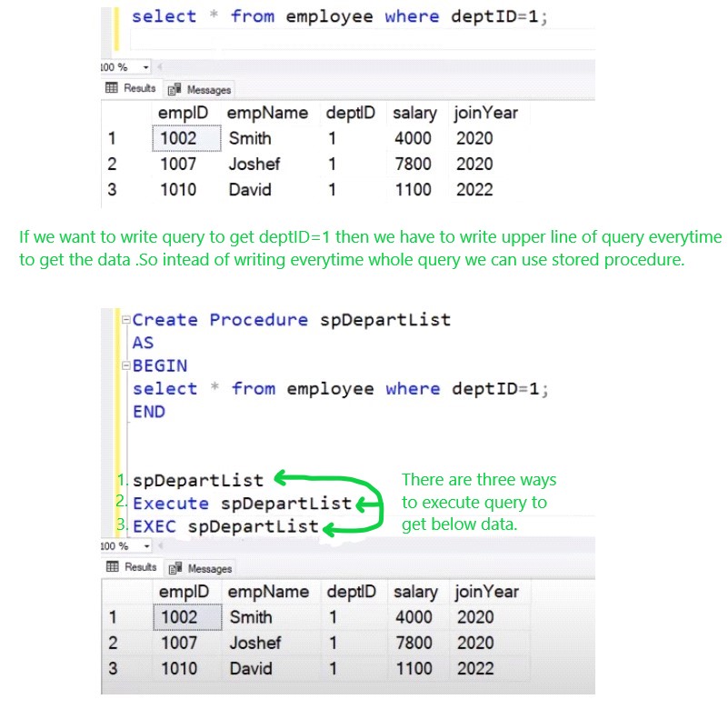Select the deptID column header in the upper grid

point(353,113)
